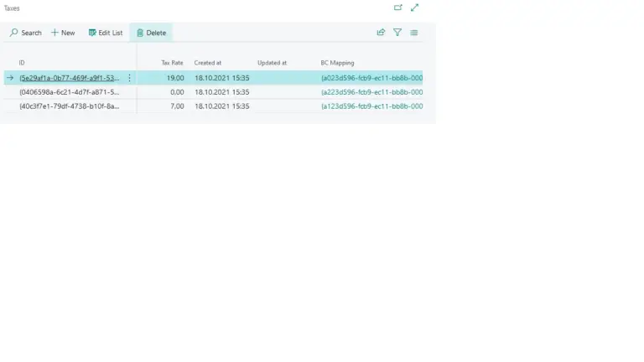Sort by the ID column header
The width and height of the screenshot is (644, 362).
pyautogui.click(x=22, y=63)
